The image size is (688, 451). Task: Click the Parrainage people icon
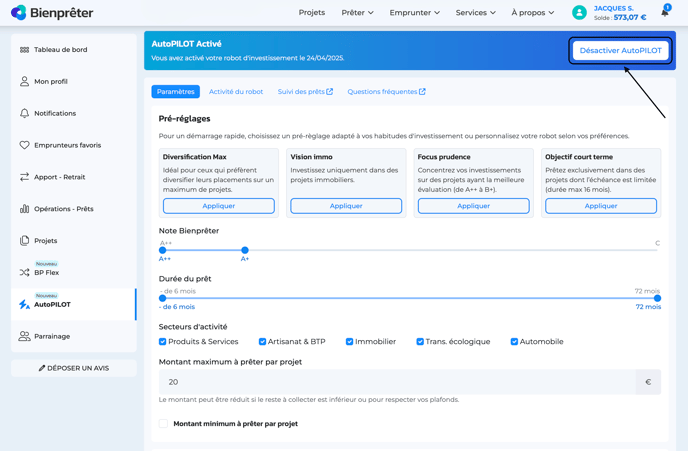25,336
